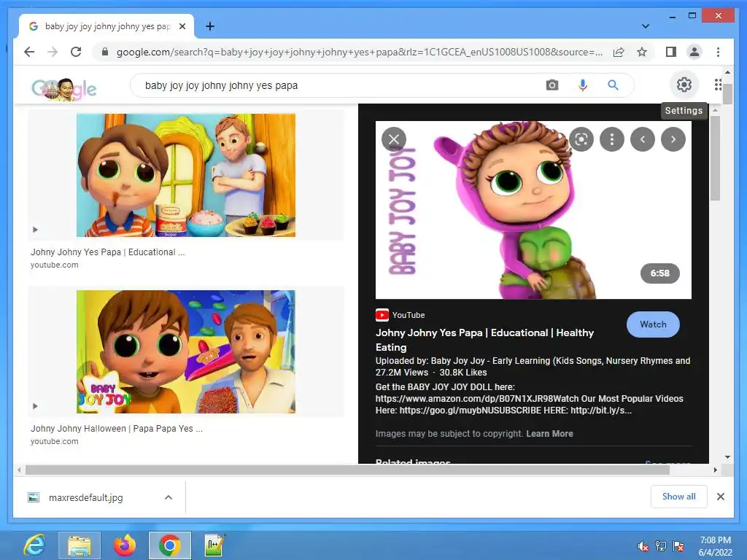The height and width of the screenshot is (560, 747).
Task: Open the large Baby Joy Joy preview image
Action: point(533,210)
